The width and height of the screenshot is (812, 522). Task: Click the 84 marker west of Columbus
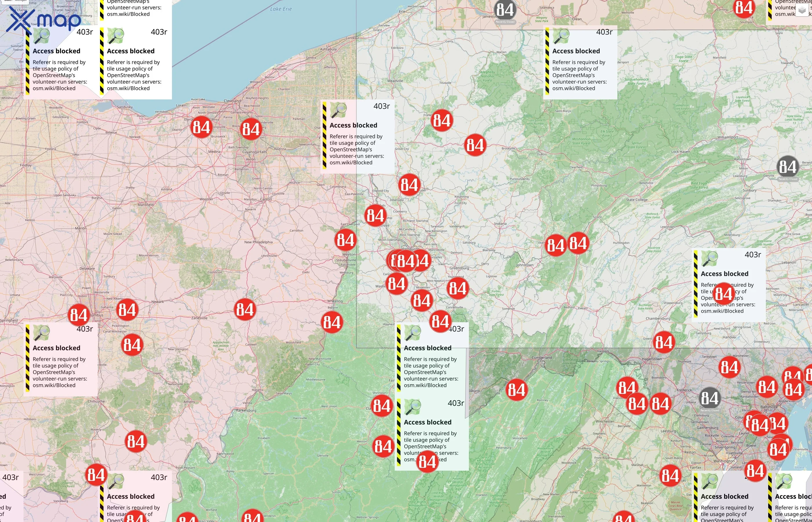(x=79, y=315)
